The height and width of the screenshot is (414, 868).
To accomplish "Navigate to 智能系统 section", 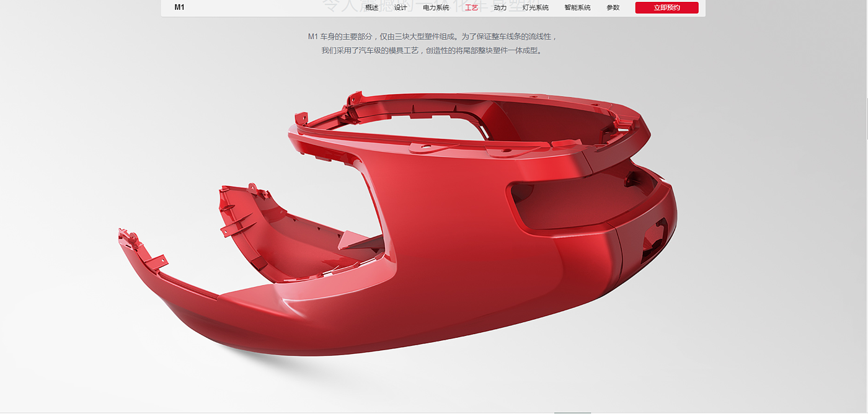I will 577,7.
